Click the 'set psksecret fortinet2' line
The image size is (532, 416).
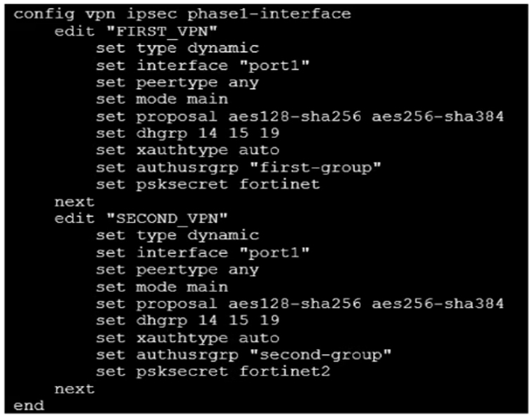click(213, 372)
